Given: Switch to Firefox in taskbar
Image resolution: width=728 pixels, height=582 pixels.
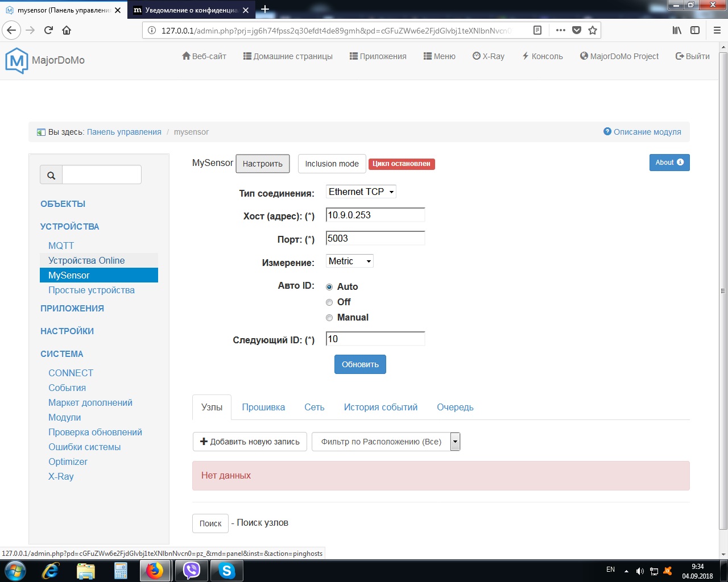Looking at the screenshot, I should [155, 571].
